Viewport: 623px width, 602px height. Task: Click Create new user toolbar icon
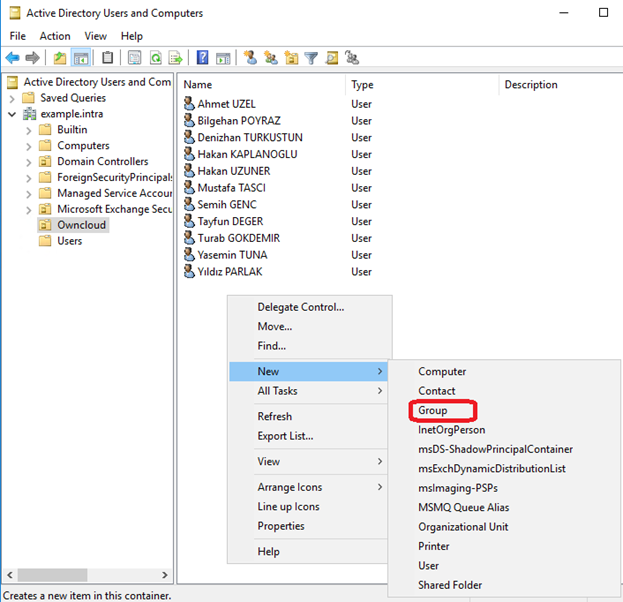pyautogui.click(x=251, y=58)
